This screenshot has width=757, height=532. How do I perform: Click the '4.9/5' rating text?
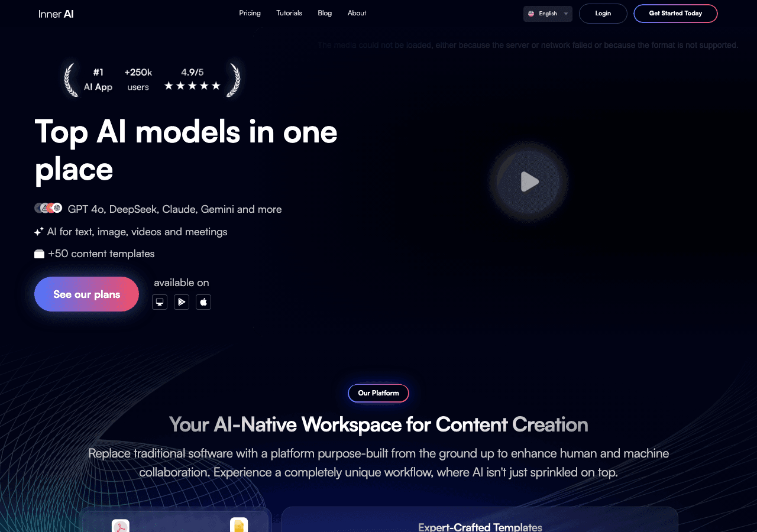pos(192,72)
